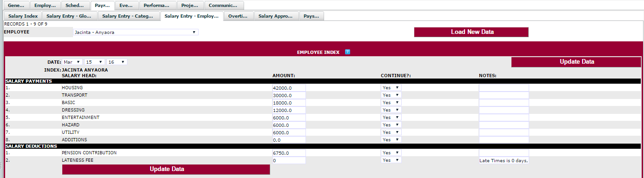Switch to the Sched... main tab
This screenshot has width=644, height=178.
click(x=75, y=6)
